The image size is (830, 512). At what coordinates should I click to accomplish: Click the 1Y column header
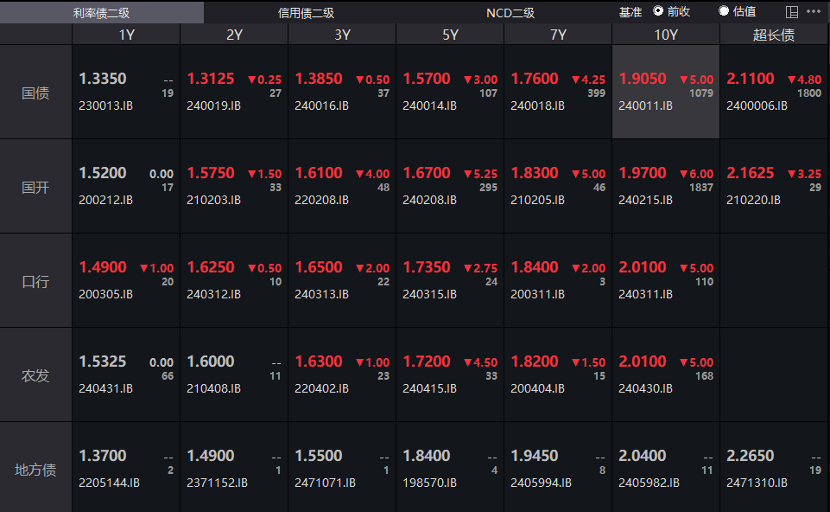(x=126, y=34)
